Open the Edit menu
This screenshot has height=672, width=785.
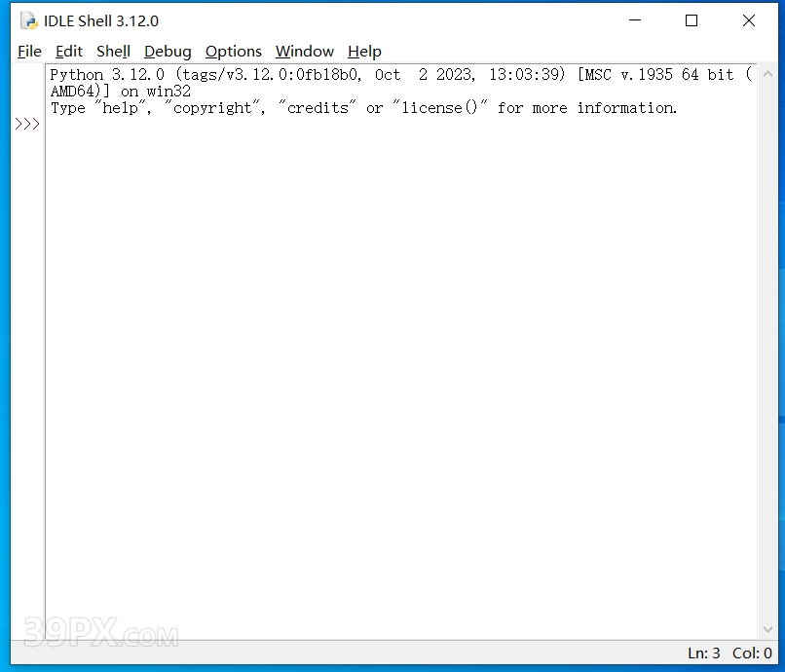pos(68,51)
